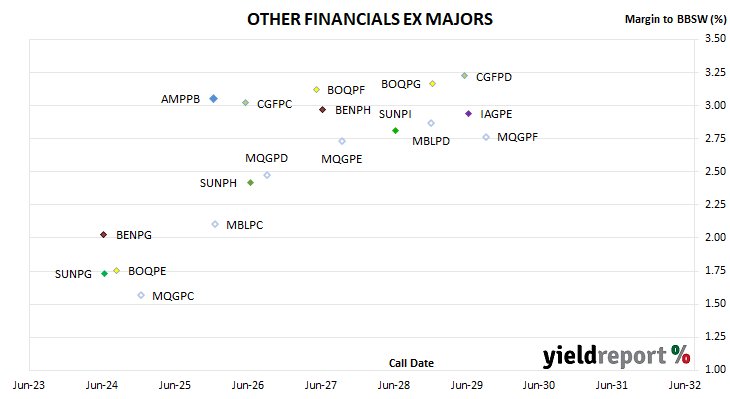730x399 pixels.
Task: Select the BENPH dark red marker
Action: click(322, 110)
